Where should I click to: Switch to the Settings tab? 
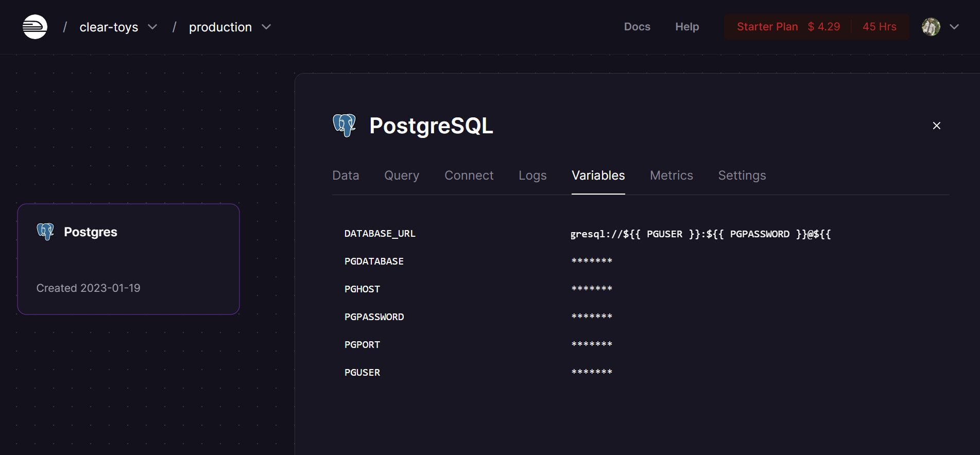742,176
